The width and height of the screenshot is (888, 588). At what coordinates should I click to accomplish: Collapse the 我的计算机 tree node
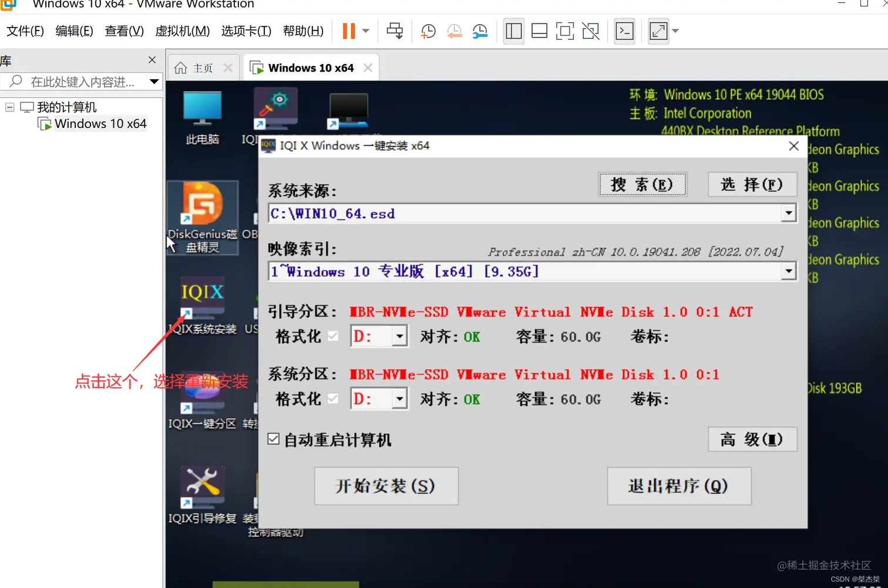9,107
